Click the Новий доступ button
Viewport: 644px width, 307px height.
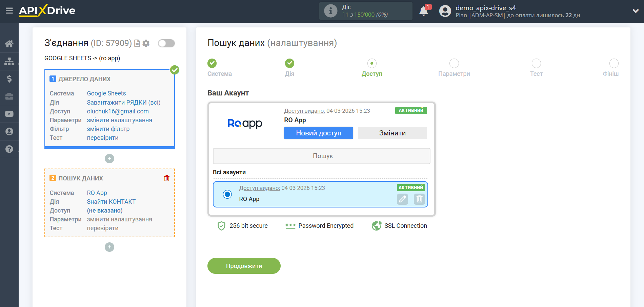[x=318, y=133]
